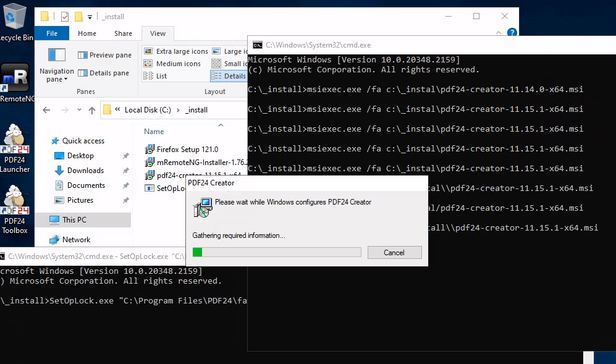
Task: Click Properties checkmark icon in title bar
Action: click(x=65, y=17)
